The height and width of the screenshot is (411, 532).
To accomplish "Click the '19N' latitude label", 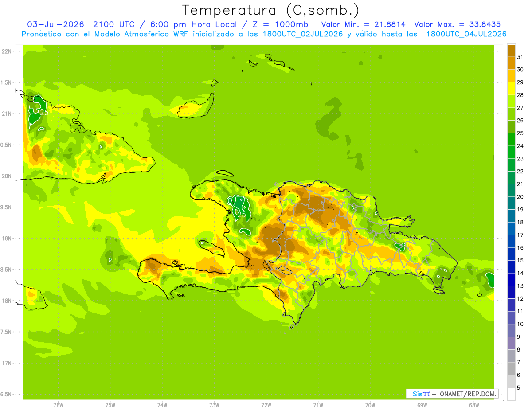I will tap(7, 239).
